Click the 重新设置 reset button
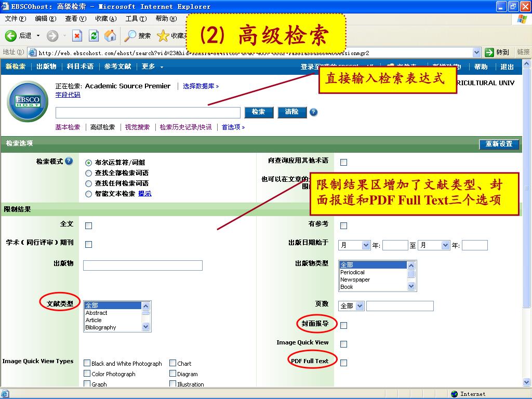Viewport: 532px width, 399px height. click(499, 144)
